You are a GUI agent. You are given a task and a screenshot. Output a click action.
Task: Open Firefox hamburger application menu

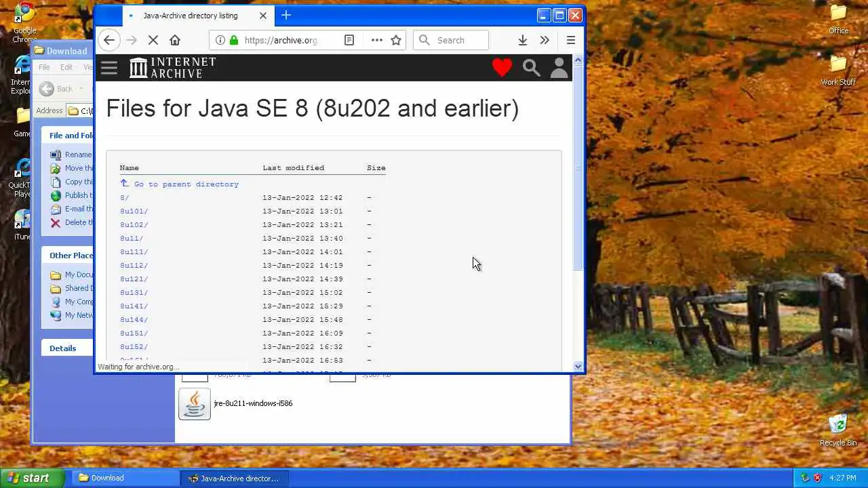[571, 41]
